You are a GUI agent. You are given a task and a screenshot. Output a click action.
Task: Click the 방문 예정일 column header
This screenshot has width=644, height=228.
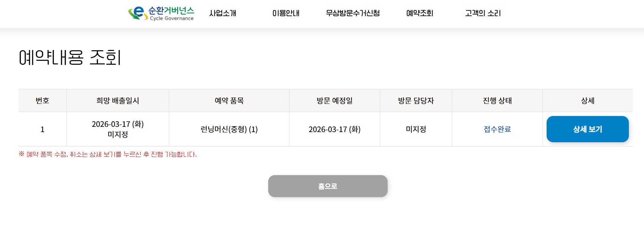pyautogui.click(x=335, y=101)
